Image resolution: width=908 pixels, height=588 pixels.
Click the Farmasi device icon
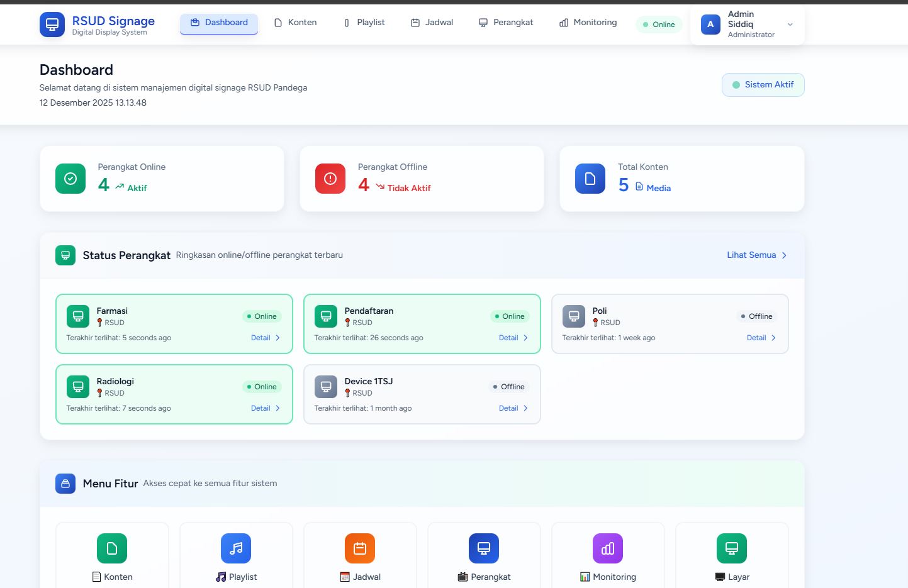tap(78, 316)
